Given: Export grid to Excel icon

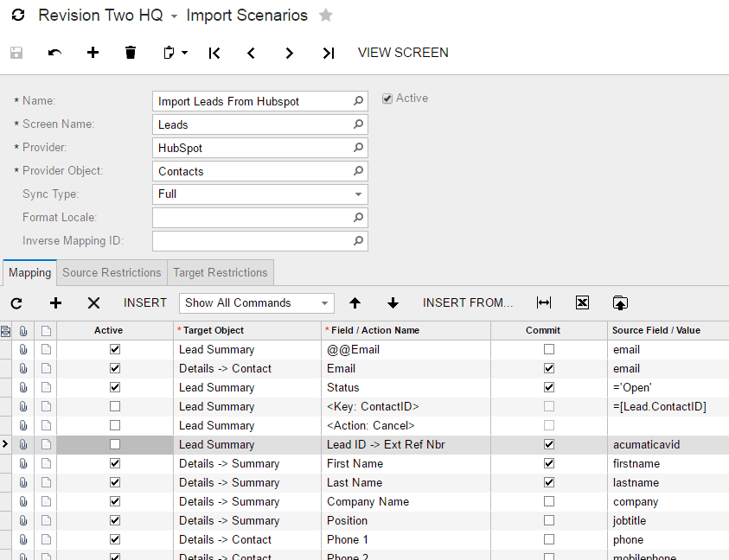Looking at the screenshot, I should point(582,303).
